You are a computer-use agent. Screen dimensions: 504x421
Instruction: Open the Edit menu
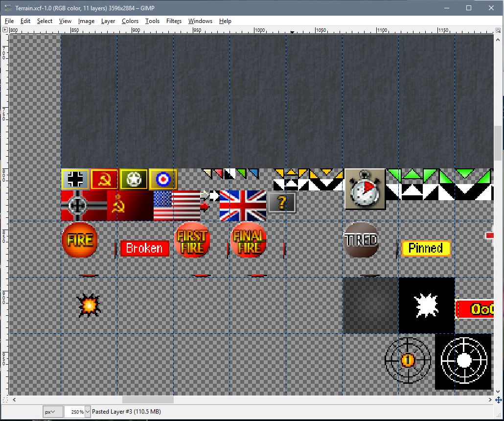click(x=25, y=21)
